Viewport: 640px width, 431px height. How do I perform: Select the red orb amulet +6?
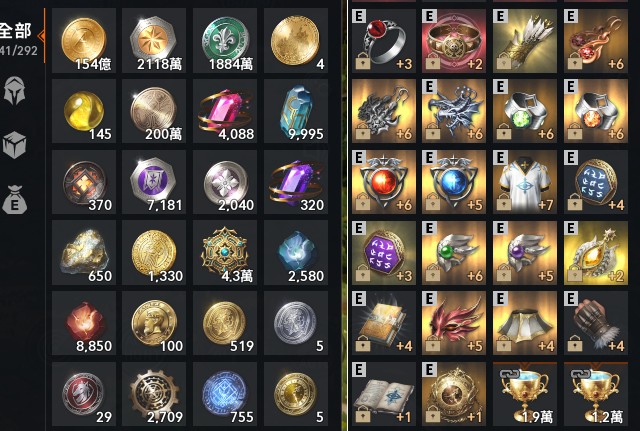point(384,182)
